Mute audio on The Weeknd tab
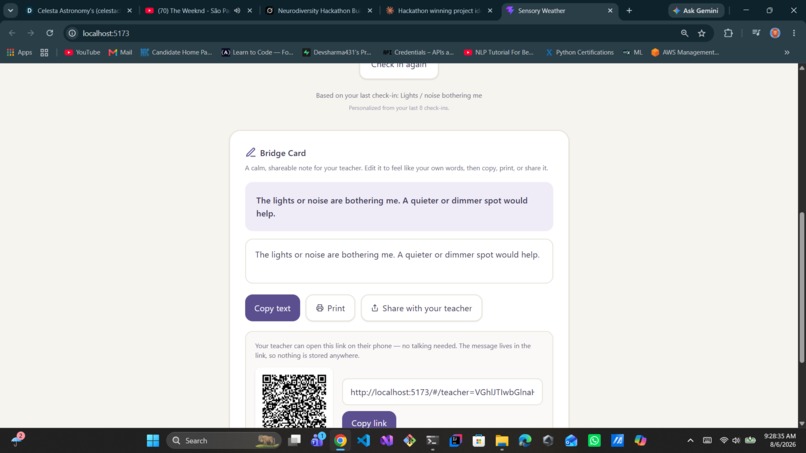Viewport: 806px width, 453px height. [237, 10]
